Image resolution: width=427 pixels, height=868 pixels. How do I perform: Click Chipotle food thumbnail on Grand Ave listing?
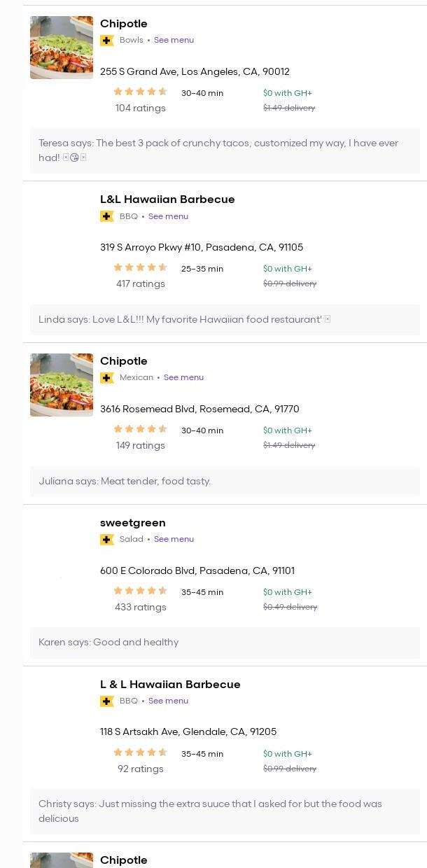coord(62,48)
